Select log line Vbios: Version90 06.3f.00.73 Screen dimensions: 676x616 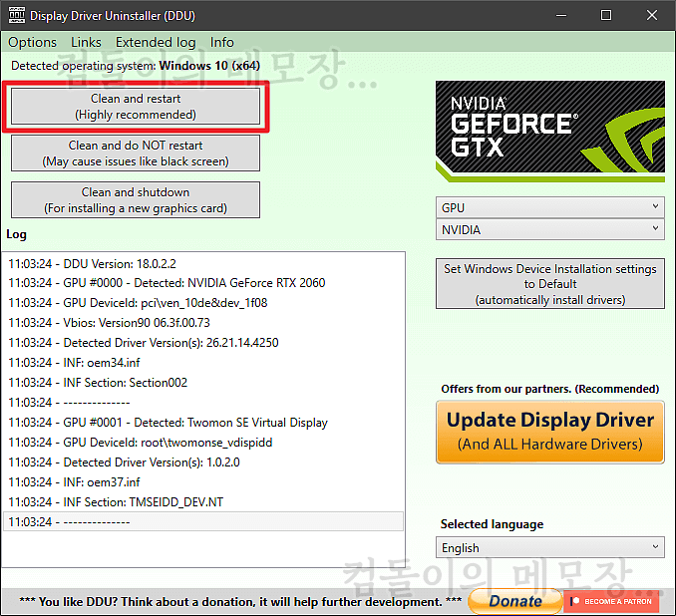[203, 322]
